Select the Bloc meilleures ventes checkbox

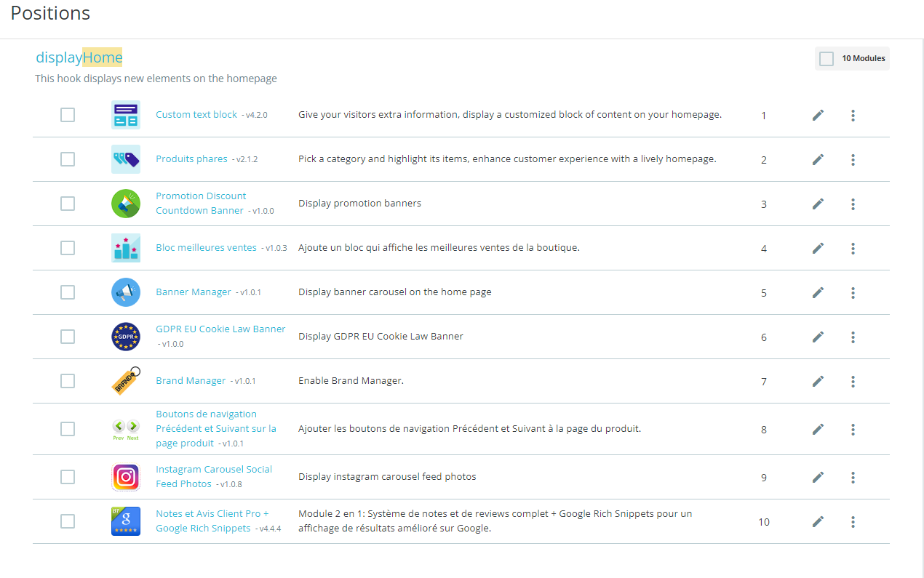(x=68, y=248)
